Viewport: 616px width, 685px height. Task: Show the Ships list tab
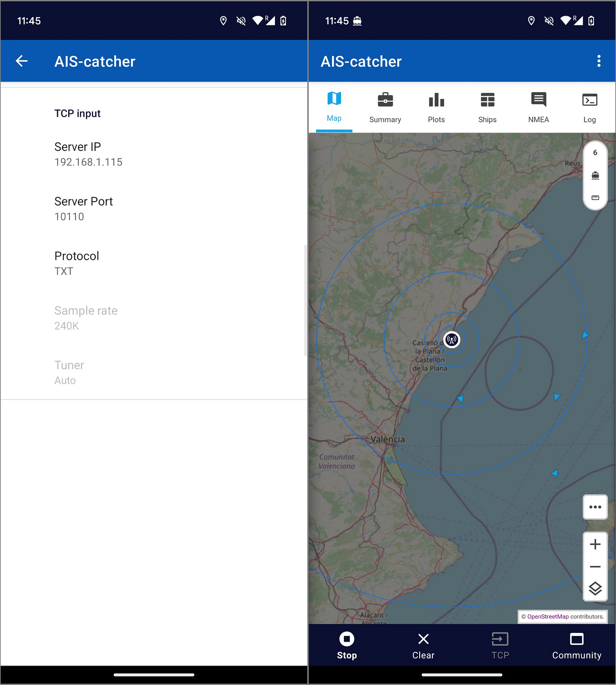click(487, 108)
